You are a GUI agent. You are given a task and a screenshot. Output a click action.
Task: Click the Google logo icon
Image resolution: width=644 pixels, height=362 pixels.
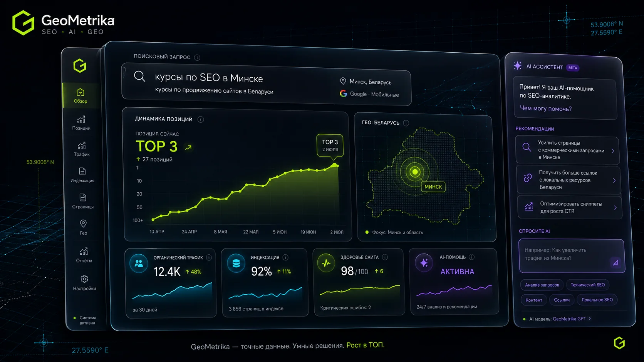(344, 93)
